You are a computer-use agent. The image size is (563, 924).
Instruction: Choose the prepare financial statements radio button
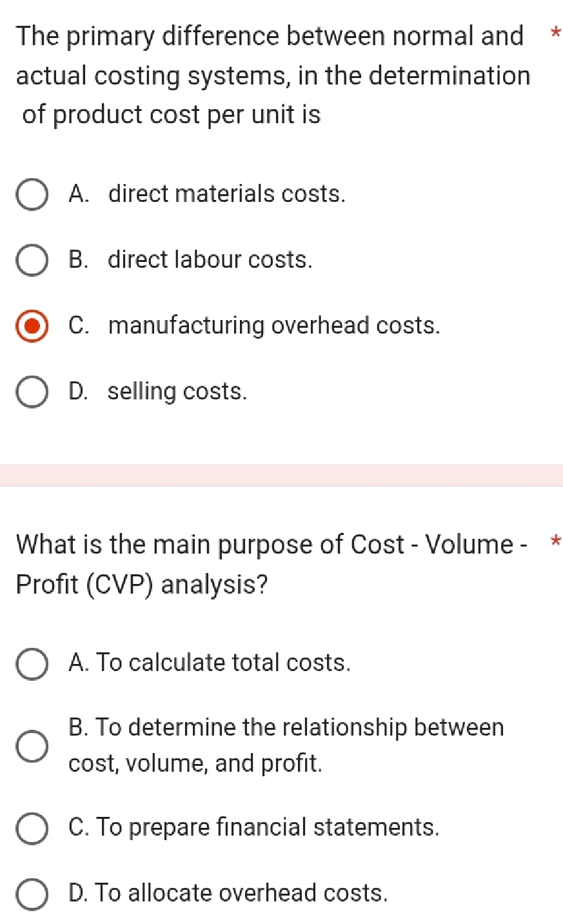click(x=32, y=829)
